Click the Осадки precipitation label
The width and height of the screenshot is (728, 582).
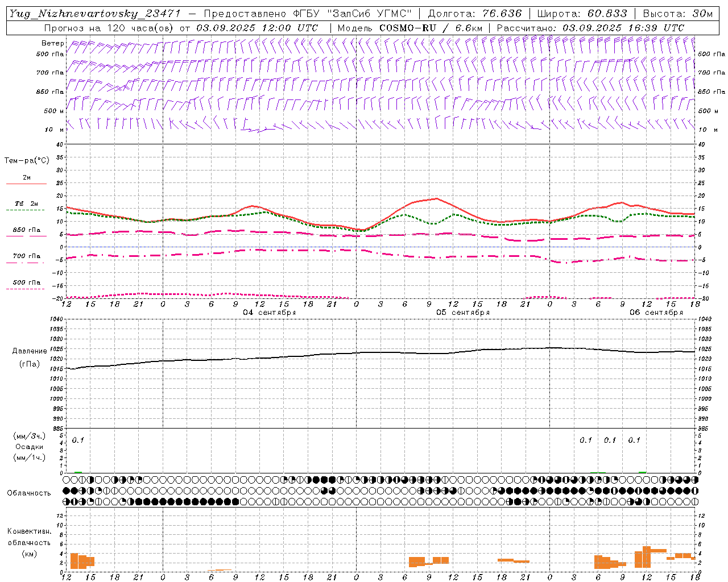tap(30, 447)
